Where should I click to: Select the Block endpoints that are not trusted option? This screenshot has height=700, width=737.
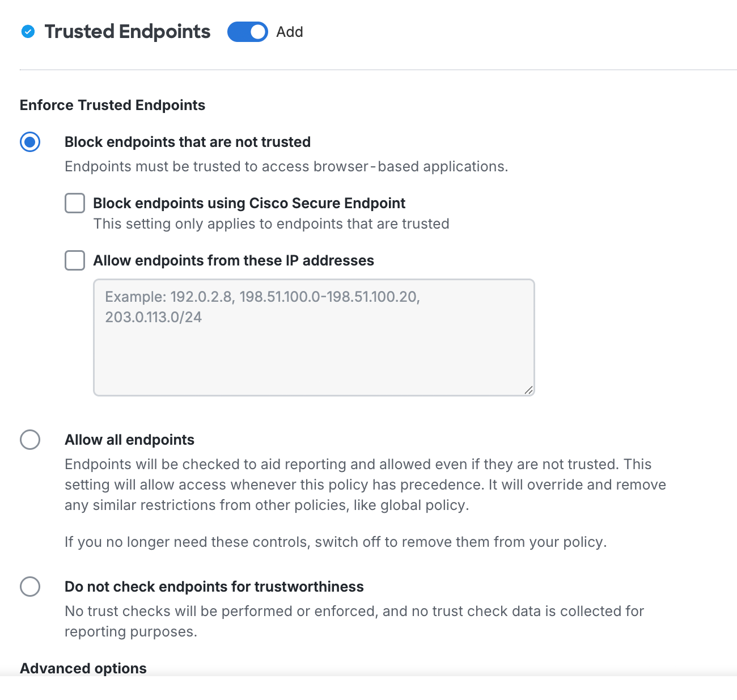[x=31, y=142]
